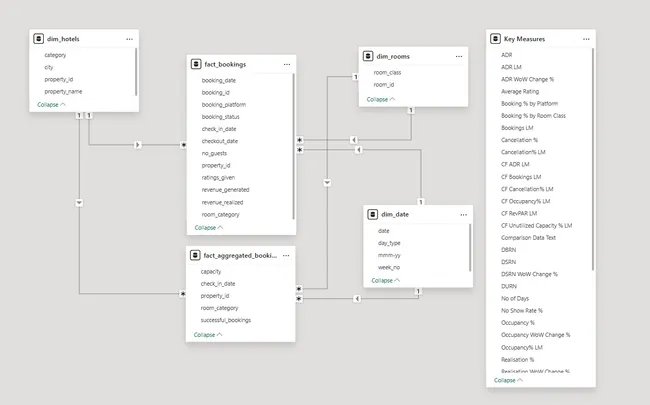The image size is (650, 405).
Task: Open dim_date more options menu
Action: [463, 215]
